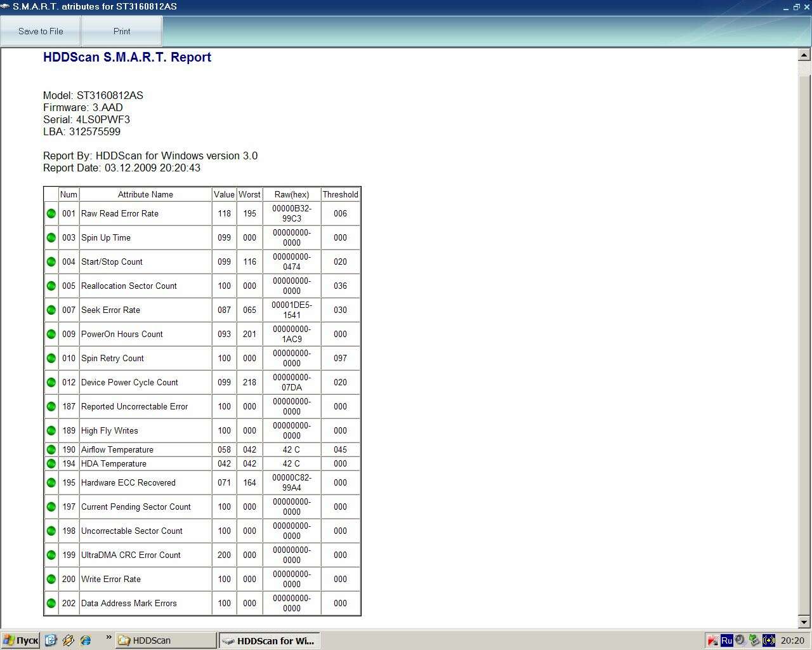This screenshot has width=812, height=650.
Task: Click threshold 097 in Spin Retry Count row
Action: pyautogui.click(x=341, y=358)
